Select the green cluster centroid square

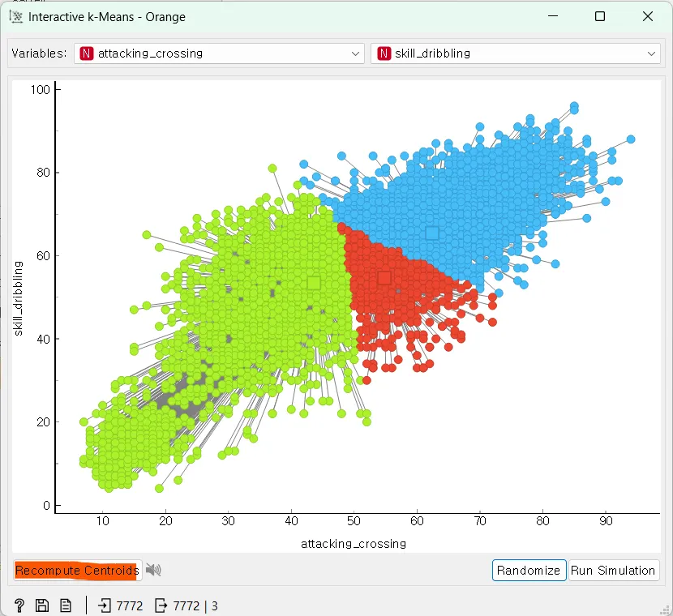click(x=314, y=283)
